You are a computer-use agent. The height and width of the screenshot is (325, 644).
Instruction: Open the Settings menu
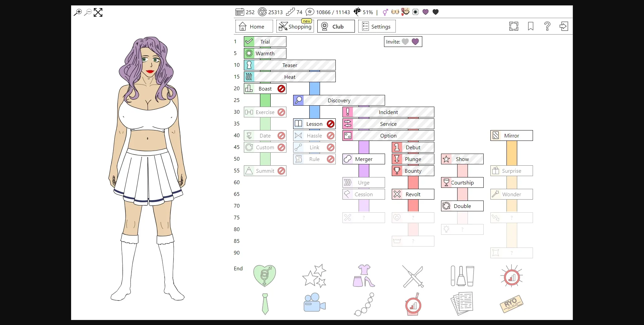(x=376, y=26)
